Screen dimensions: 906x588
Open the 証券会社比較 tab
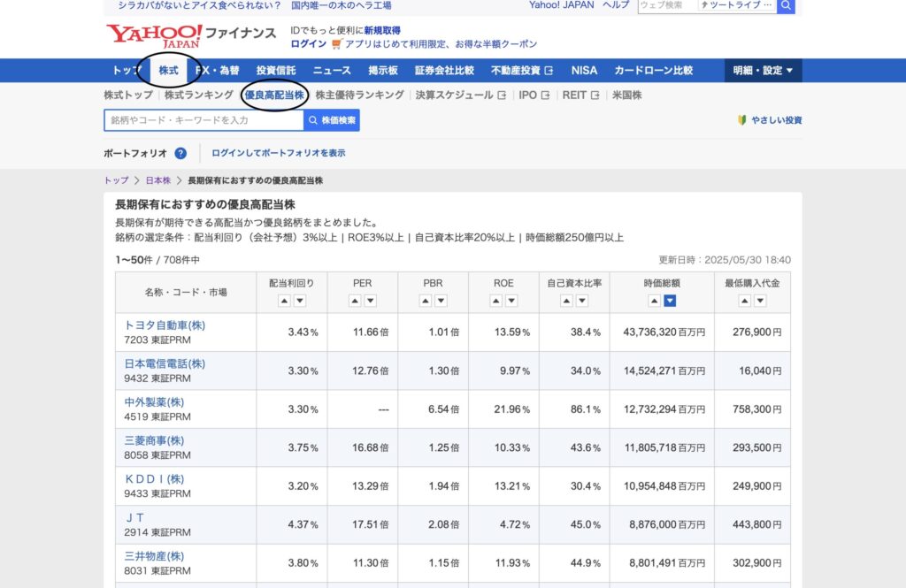444,71
